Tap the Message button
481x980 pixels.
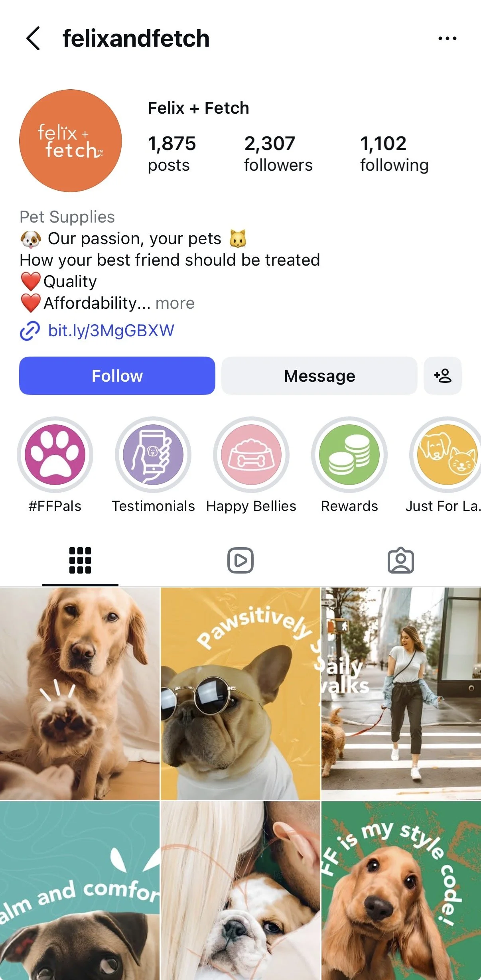319,376
